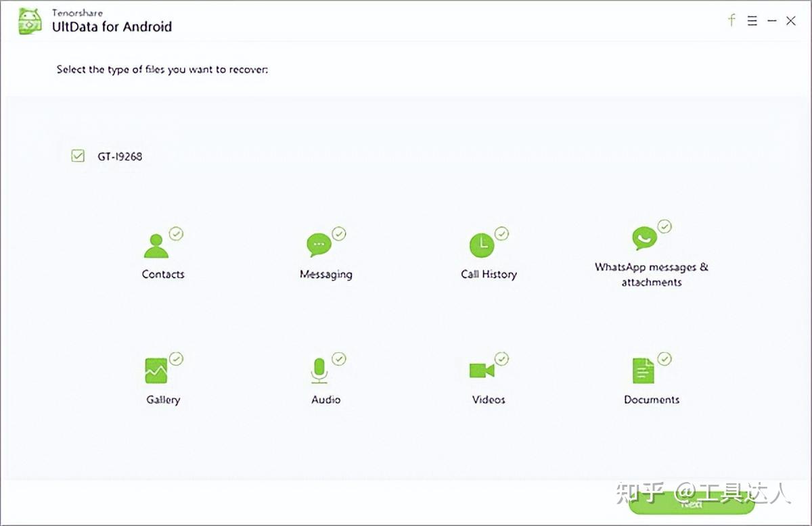
Task: Click the Tenorshare UltData app logo
Action: 30,21
